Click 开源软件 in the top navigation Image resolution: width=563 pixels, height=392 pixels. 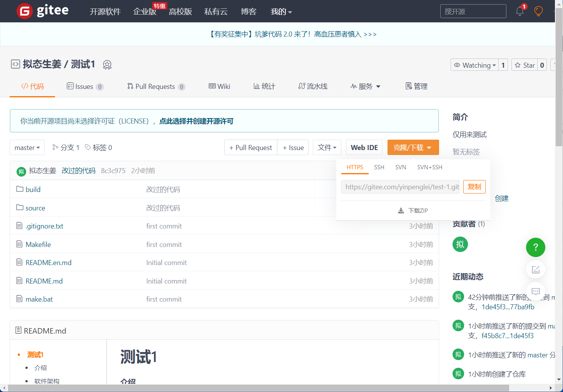105,12
